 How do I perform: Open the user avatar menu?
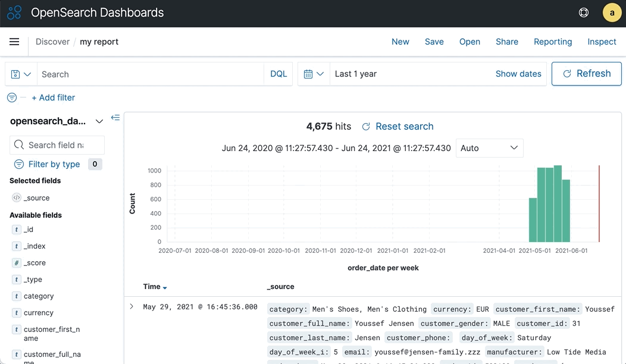tap(612, 12)
